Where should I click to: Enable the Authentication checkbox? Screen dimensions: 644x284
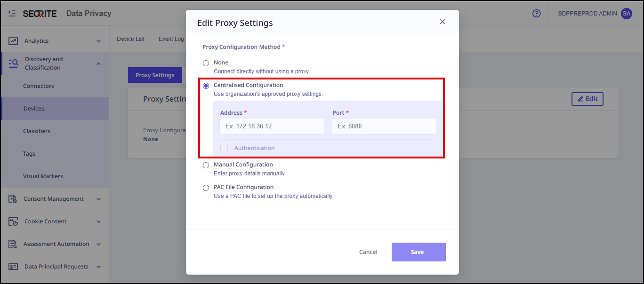tap(224, 148)
